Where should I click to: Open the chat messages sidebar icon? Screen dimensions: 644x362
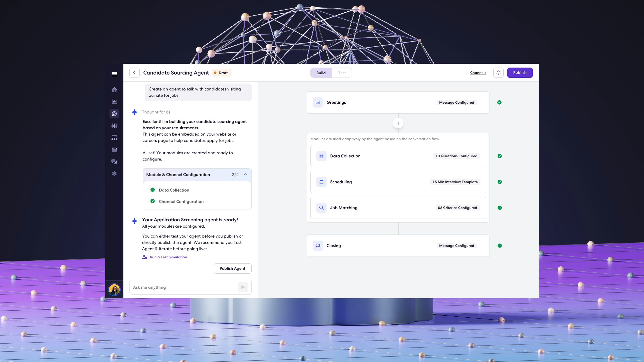[114, 162]
